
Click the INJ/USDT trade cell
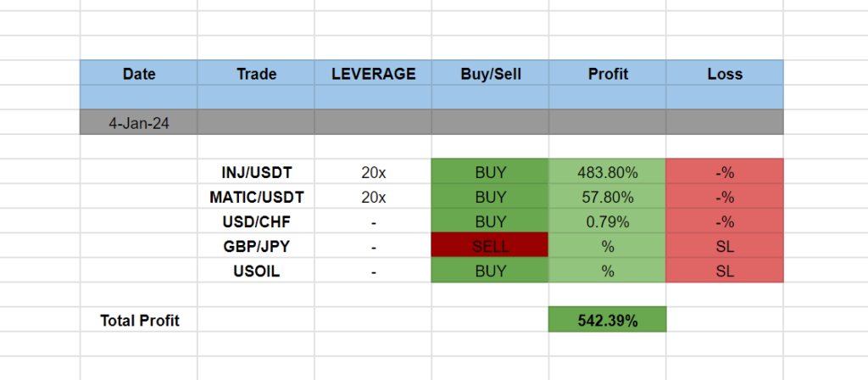pos(256,173)
